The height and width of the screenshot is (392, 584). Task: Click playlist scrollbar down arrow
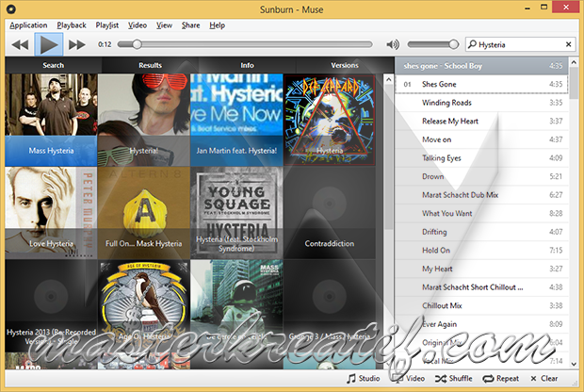pos(574,364)
